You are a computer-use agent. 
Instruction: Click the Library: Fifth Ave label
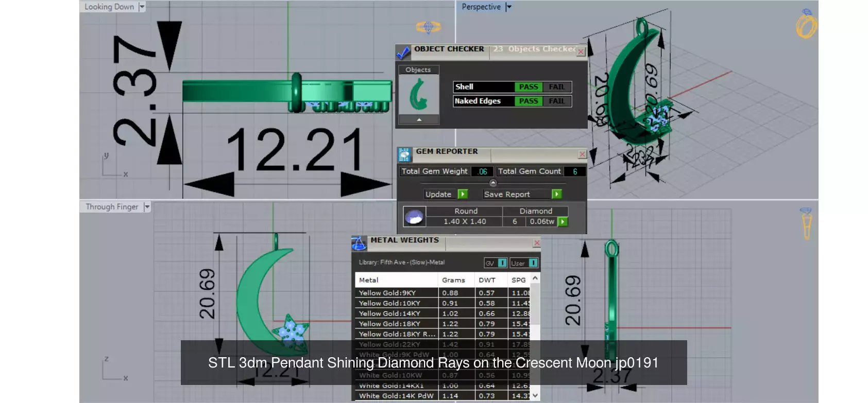401,262
